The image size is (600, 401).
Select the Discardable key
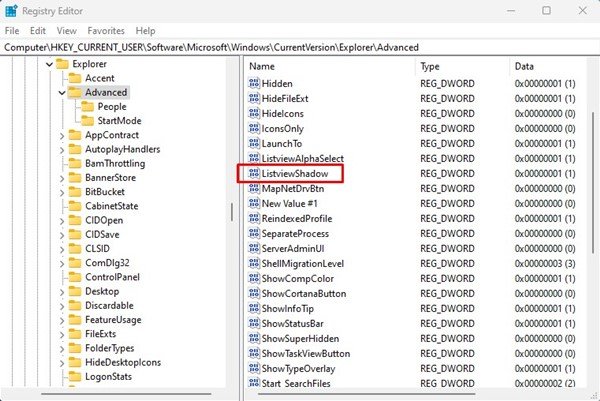pyautogui.click(x=109, y=305)
